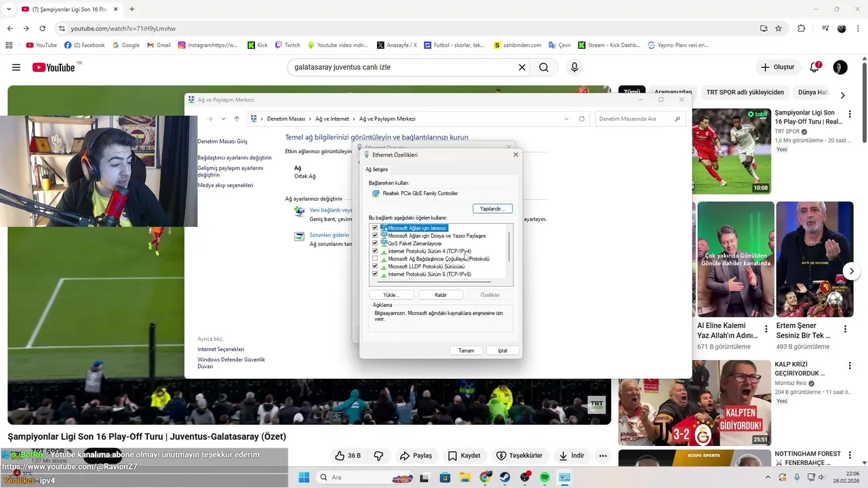Screen dimensions: 868x488
Task: Toggle the Internet Protokolü Sürüm 4 checkbox
Action: [x=375, y=251]
